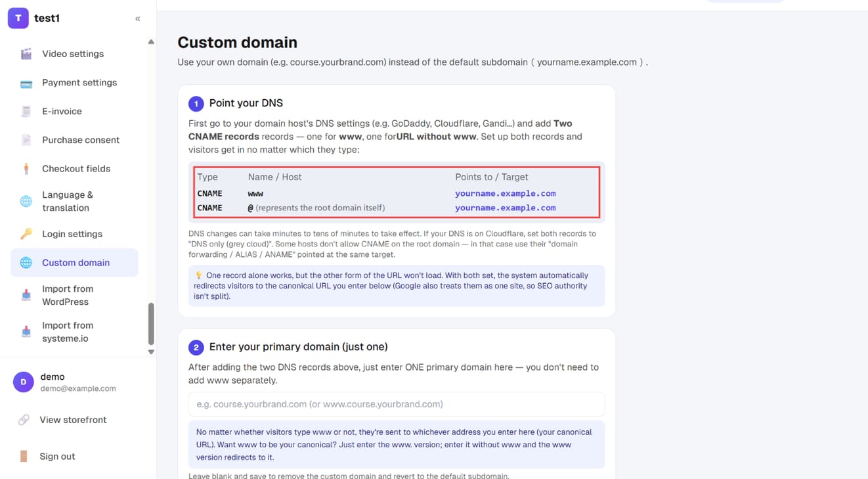
Task: Click the Custom domain page heading
Action: [237, 42]
